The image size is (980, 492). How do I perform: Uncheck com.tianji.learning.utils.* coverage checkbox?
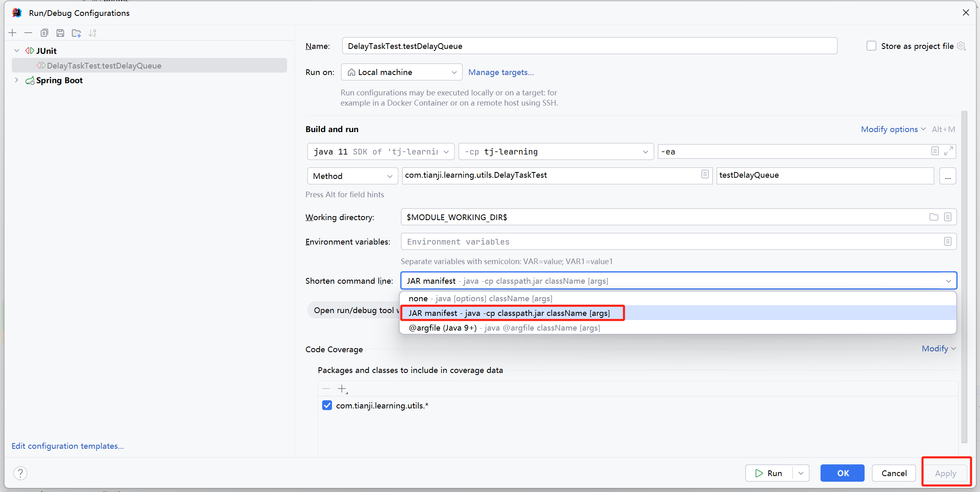click(x=327, y=405)
